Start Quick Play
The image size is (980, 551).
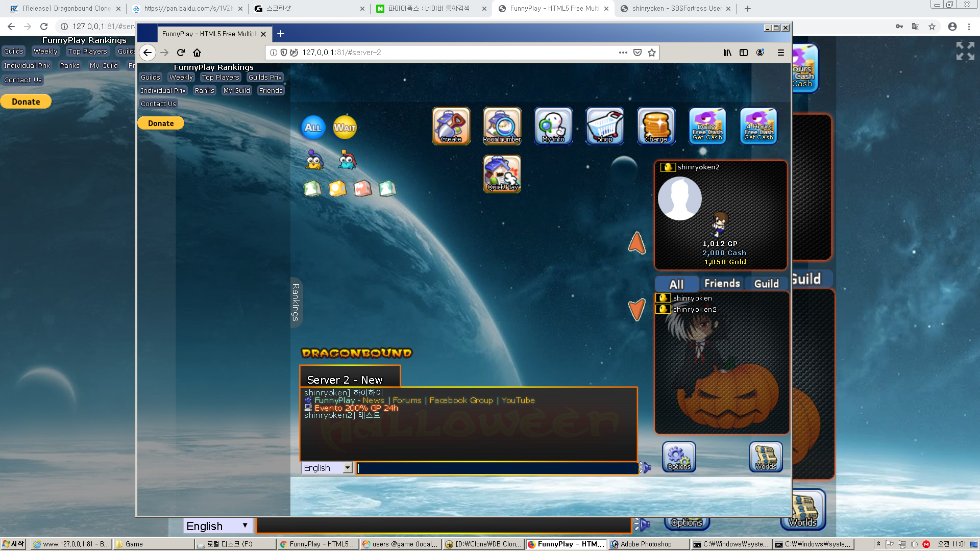point(502,174)
